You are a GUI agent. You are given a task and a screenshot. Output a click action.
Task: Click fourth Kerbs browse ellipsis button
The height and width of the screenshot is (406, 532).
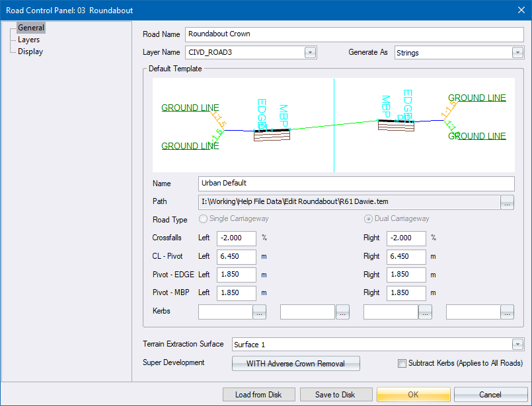(x=507, y=313)
